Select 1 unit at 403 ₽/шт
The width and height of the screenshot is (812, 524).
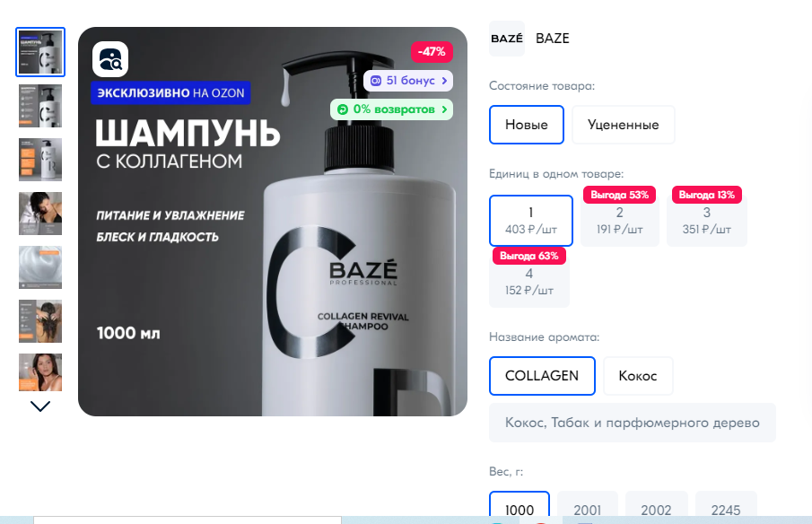pos(531,221)
